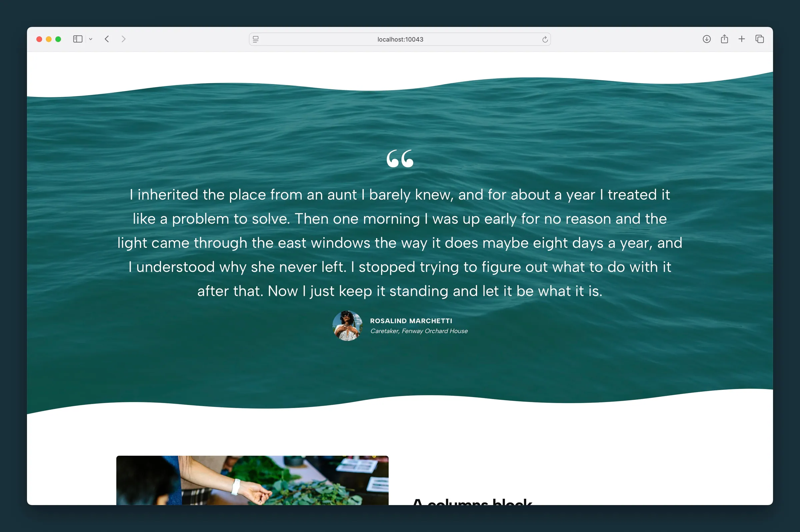Click the large quotation mark icon
The image size is (800, 532).
click(x=400, y=159)
